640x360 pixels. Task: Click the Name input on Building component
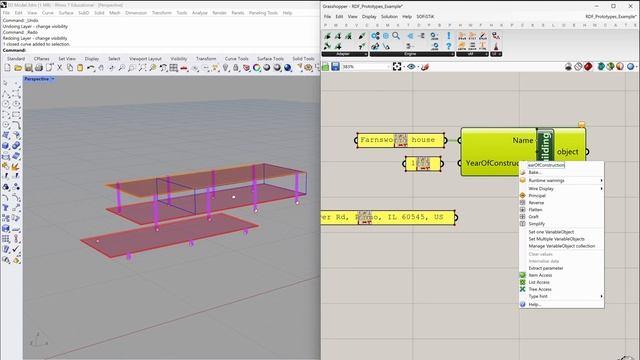tap(523, 140)
